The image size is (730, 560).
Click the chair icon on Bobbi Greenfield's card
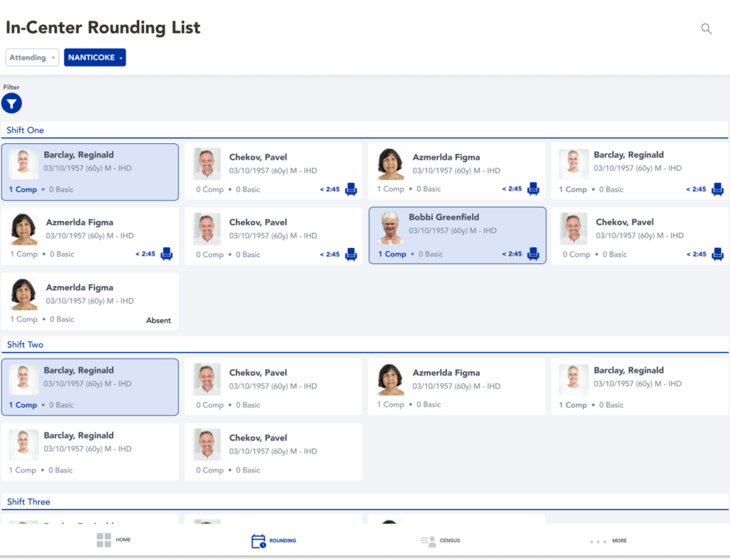(x=533, y=254)
